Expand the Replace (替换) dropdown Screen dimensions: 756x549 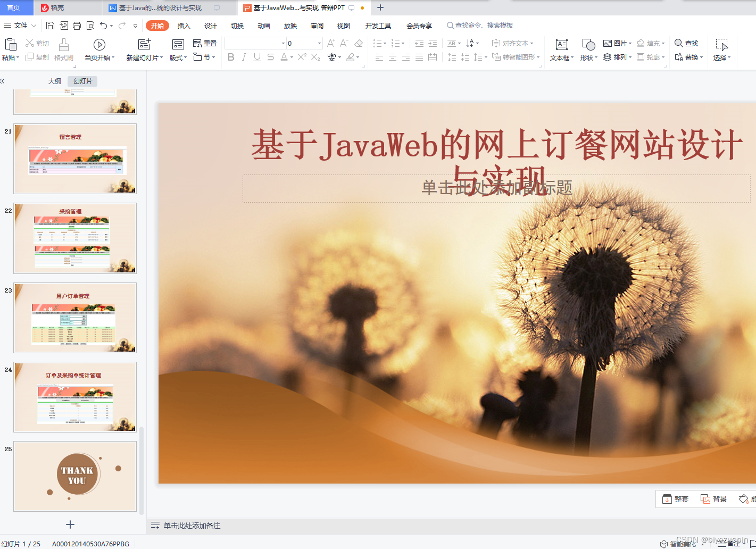tap(701, 57)
